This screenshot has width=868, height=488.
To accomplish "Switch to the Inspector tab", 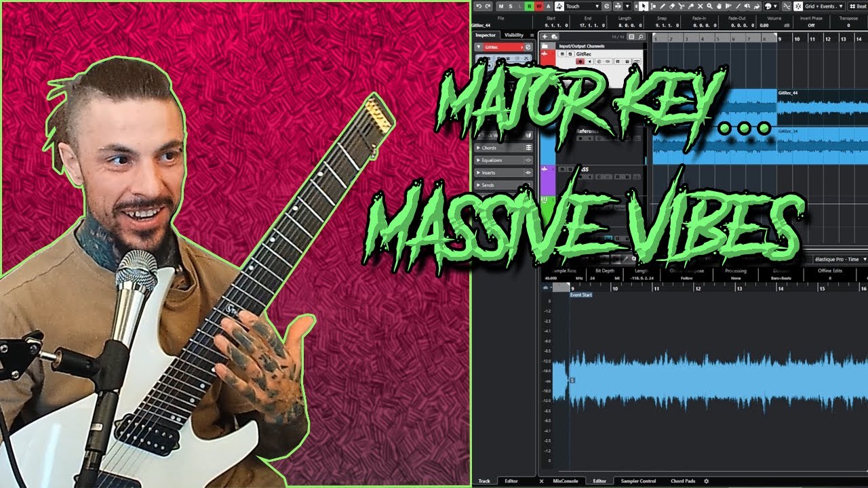I will click(486, 35).
